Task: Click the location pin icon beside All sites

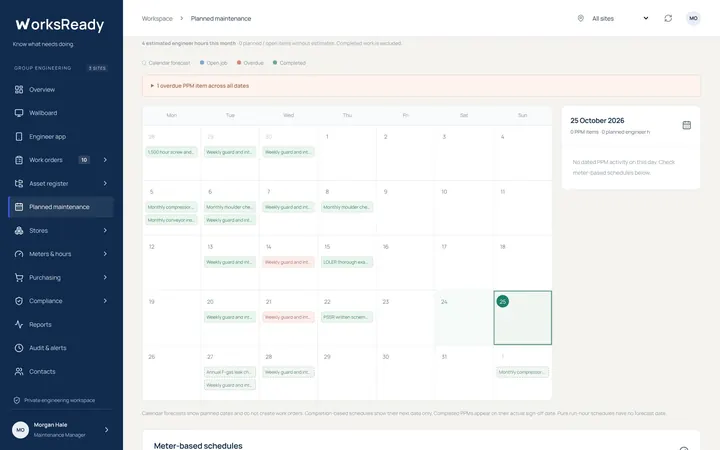Action: pyautogui.click(x=580, y=18)
